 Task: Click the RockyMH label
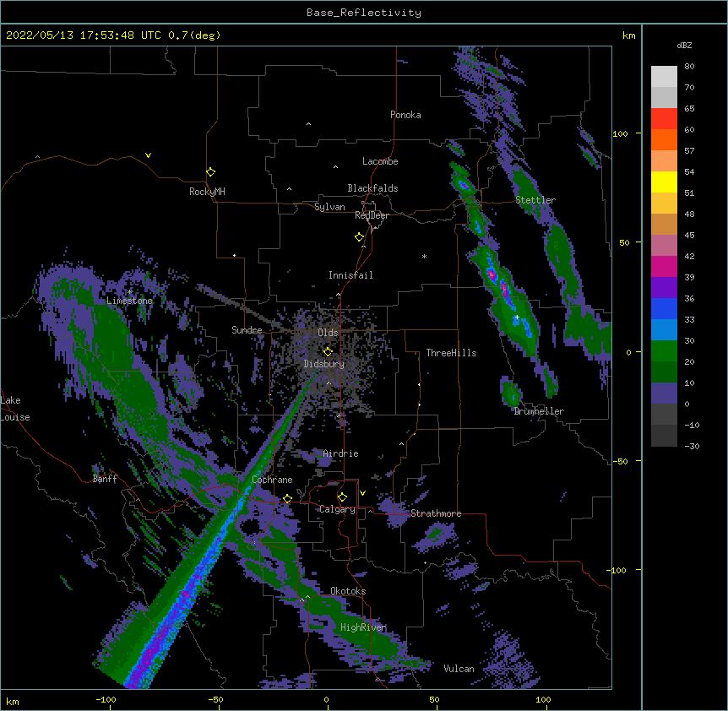point(207,192)
